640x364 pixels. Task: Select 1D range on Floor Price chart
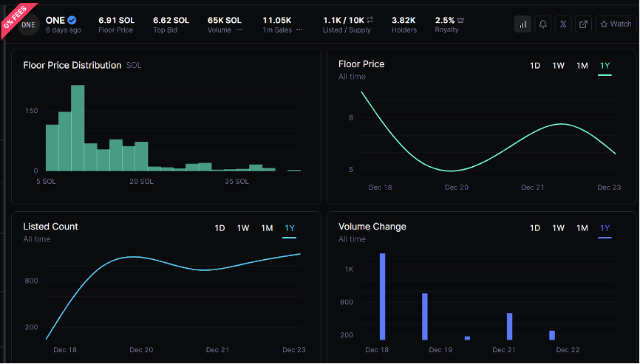coord(535,66)
